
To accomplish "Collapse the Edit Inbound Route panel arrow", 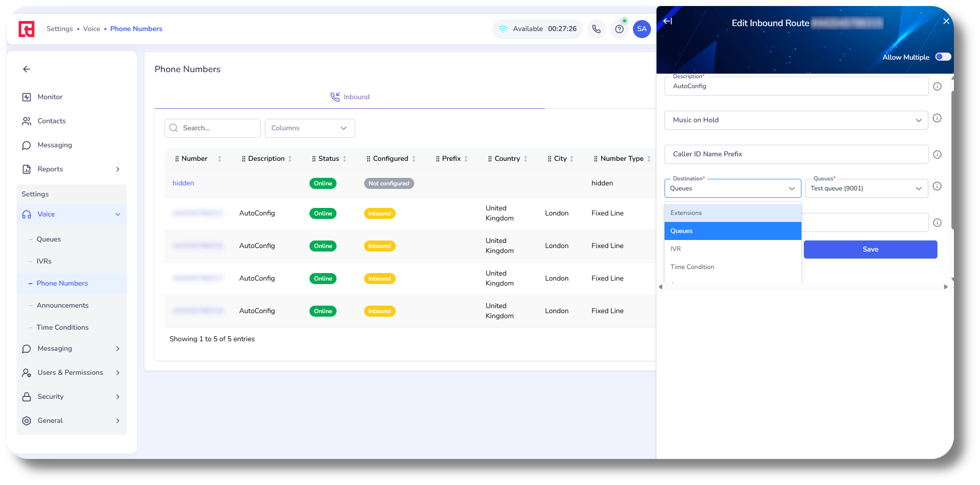I will tap(668, 21).
